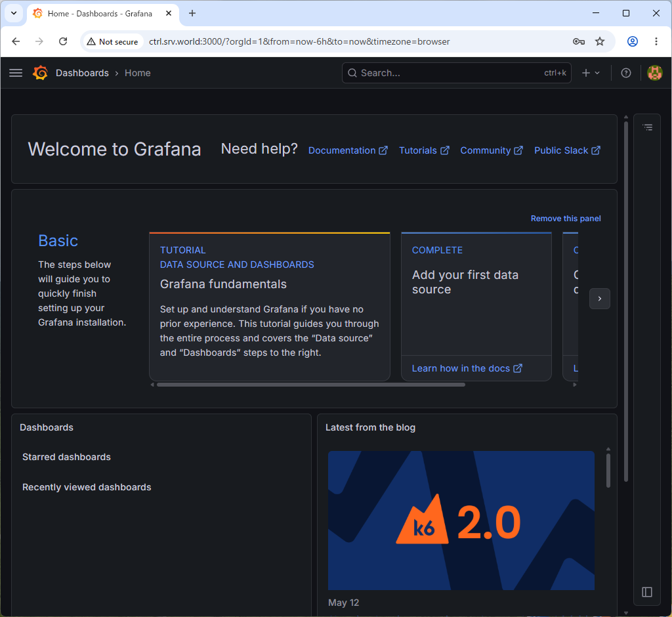Open the Grafana hamburger navigation menu

(16, 73)
